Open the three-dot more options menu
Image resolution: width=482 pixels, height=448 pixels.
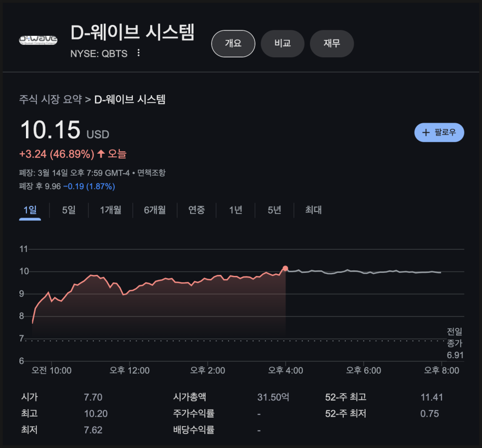[139, 53]
